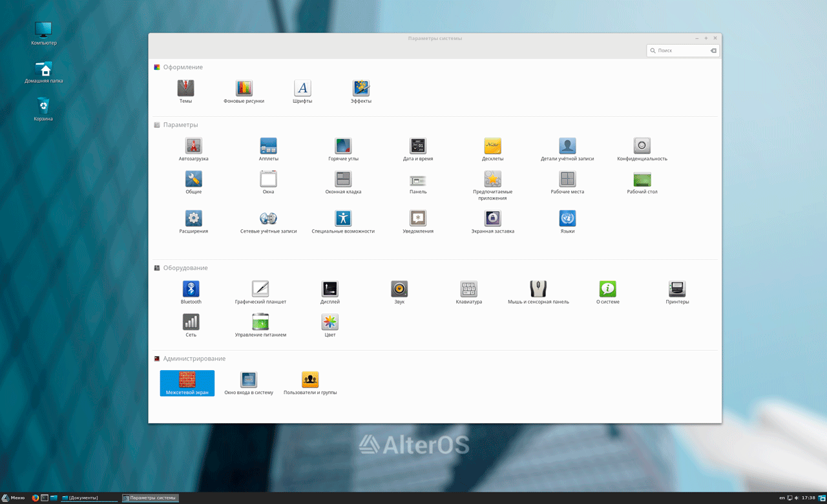827x504 pixels.
Task: Open the Эффекты effects settings
Action: tap(361, 92)
